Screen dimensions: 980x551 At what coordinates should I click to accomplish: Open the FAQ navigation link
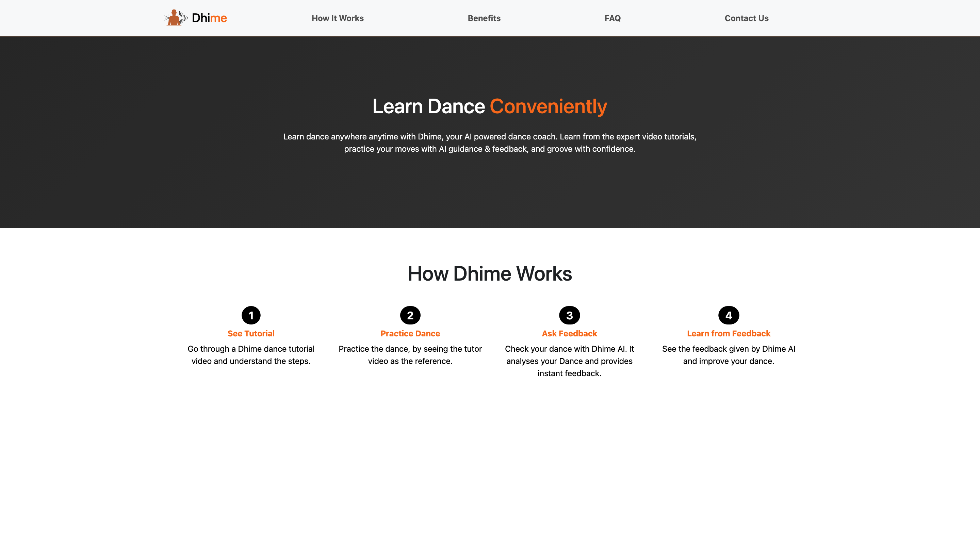point(612,18)
